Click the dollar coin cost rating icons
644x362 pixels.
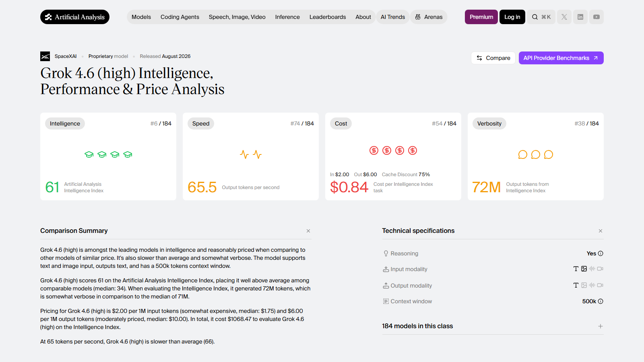click(393, 150)
